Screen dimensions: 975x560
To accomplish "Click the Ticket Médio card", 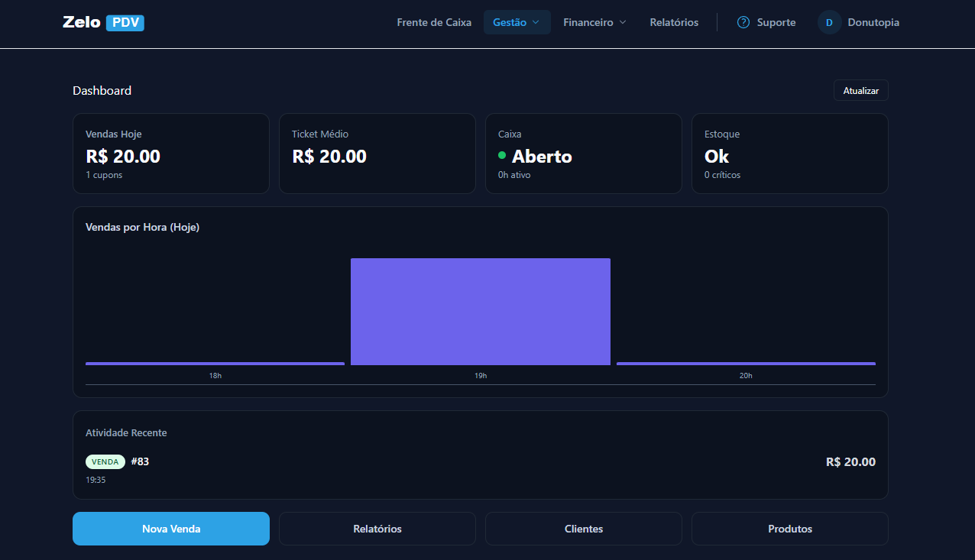I will coord(377,153).
